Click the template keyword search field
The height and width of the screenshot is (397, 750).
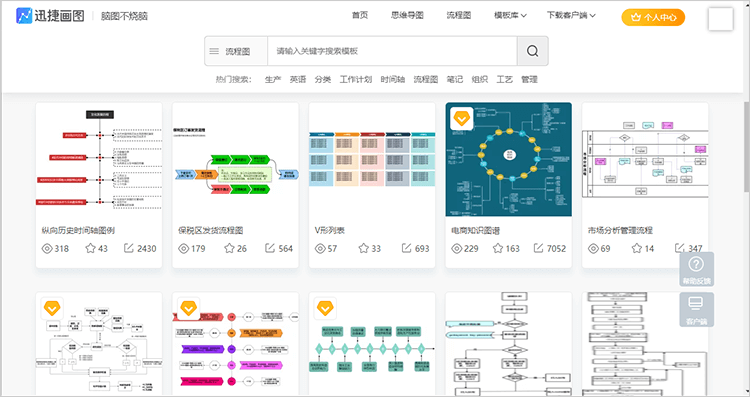392,51
